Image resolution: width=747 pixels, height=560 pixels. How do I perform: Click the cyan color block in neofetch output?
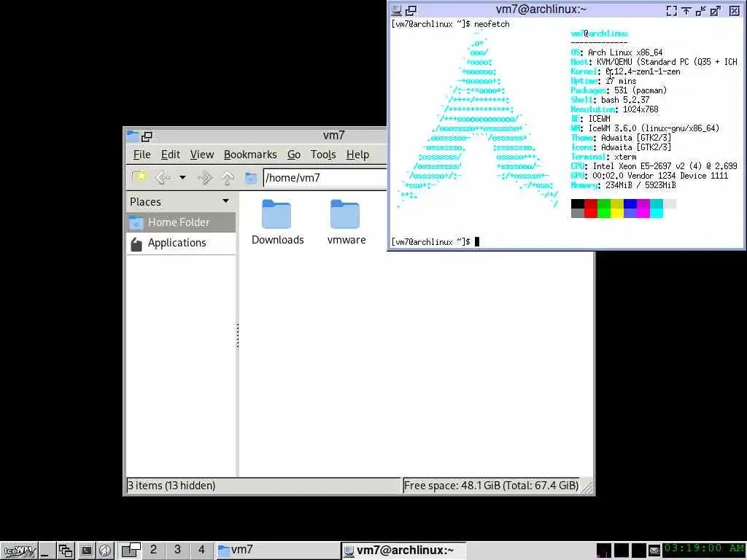pos(657,209)
